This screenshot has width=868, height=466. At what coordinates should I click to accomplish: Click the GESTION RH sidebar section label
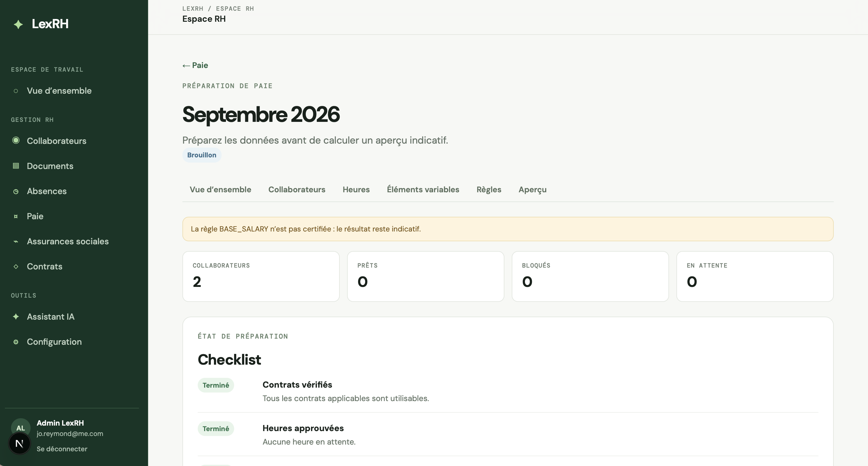[32, 120]
